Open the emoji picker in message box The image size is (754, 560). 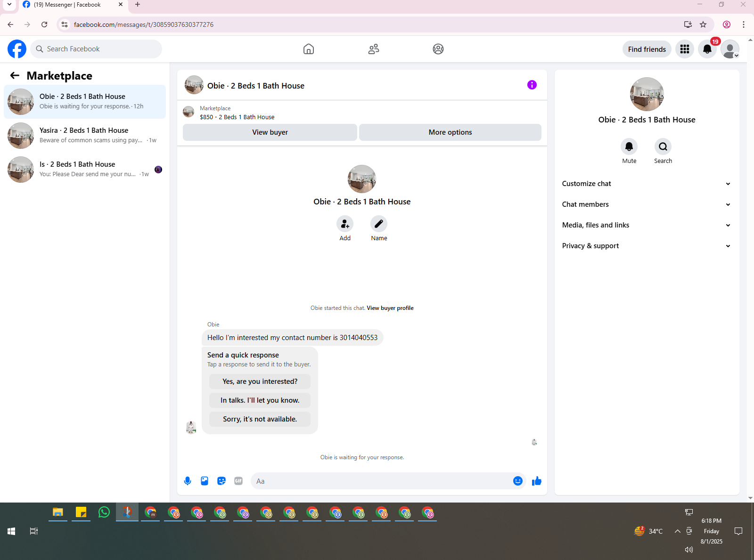(518, 481)
